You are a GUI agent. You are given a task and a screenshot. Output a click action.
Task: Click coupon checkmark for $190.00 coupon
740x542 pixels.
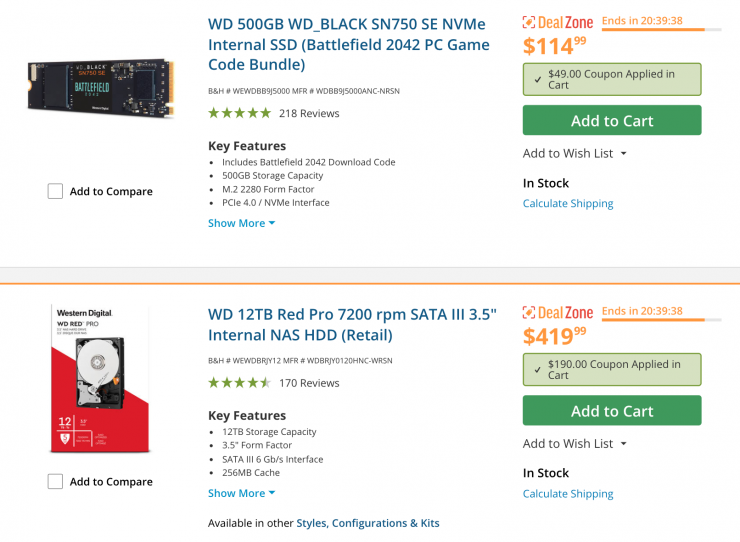(x=537, y=365)
